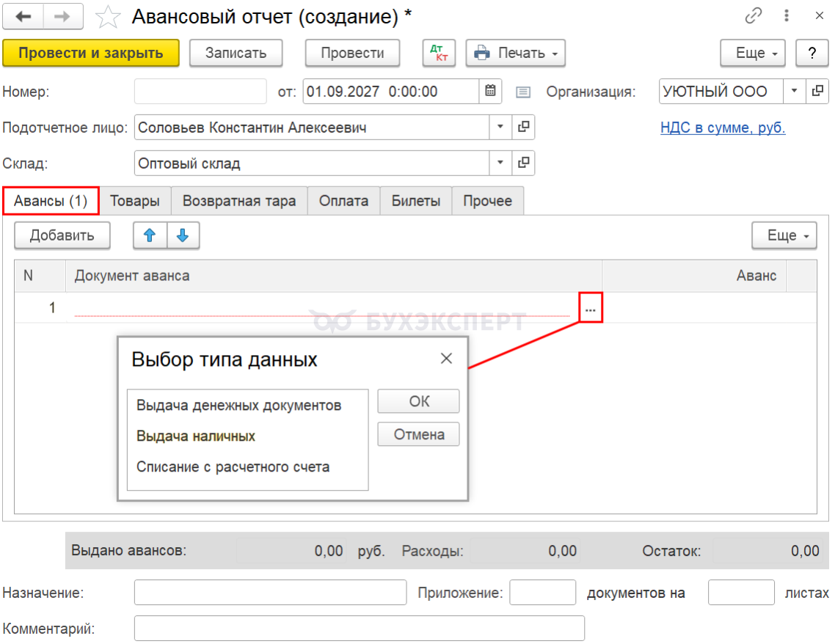Expand the Подотчетное лицо dropdown

point(500,127)
